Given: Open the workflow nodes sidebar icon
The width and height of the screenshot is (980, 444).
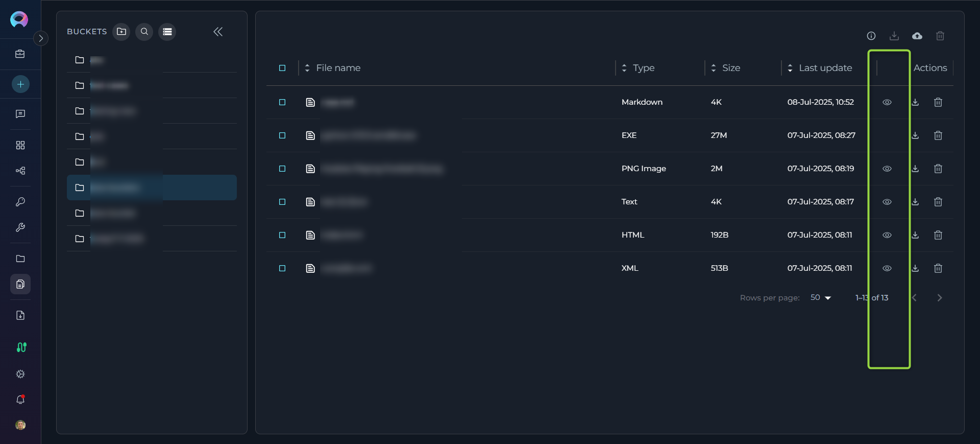Looking at the screenshot, I should click(x=20, y=171).
